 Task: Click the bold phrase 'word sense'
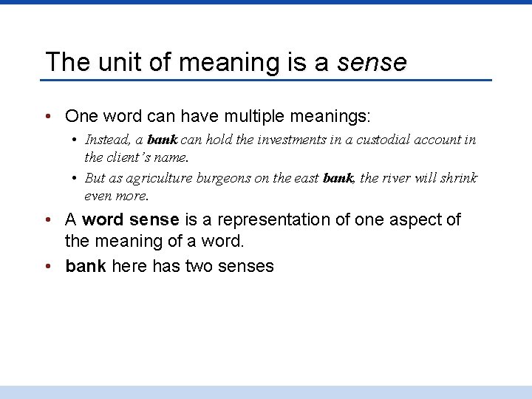point(131,219)
